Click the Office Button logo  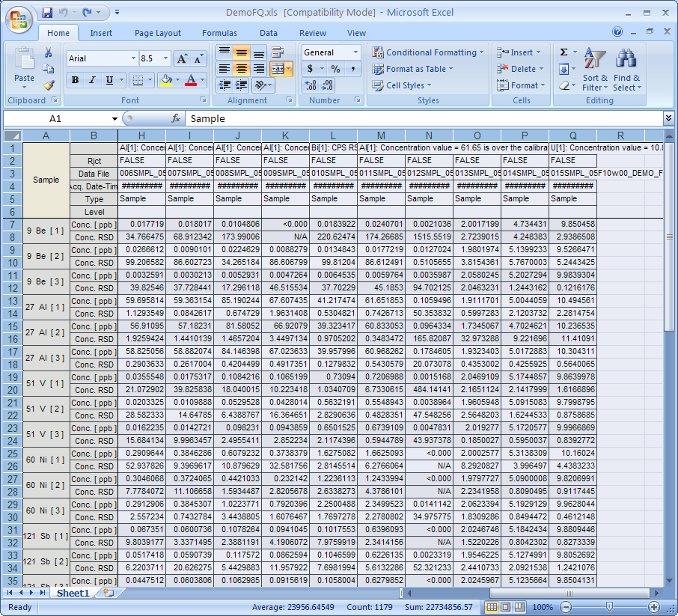pyautogui.click(x=19, y=19)
